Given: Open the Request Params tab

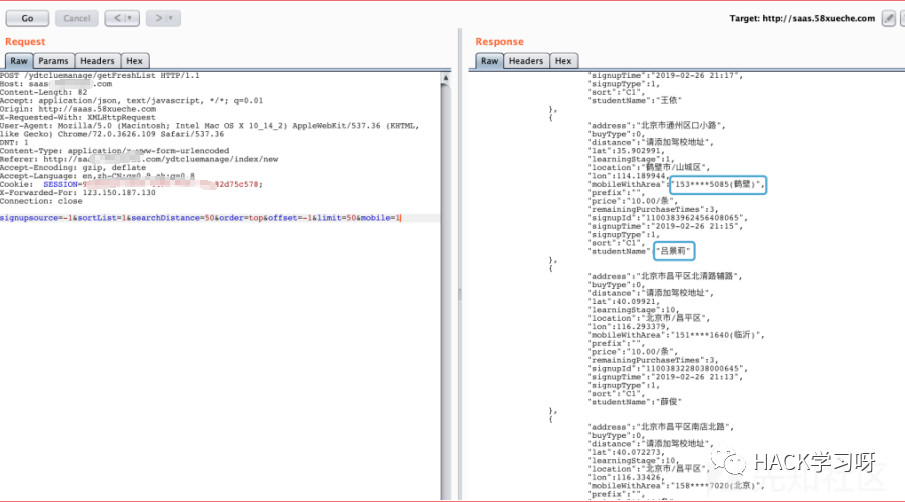Looking at the screenshot, I should click(x=53, y=61).
